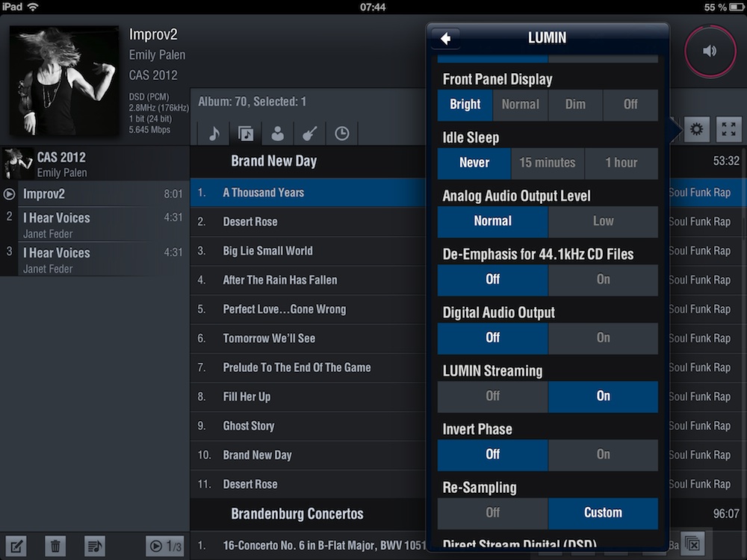
Task: Enter fullscreen with the expand arrows icon
Action: pyautogui.click(x=729, y=129)
